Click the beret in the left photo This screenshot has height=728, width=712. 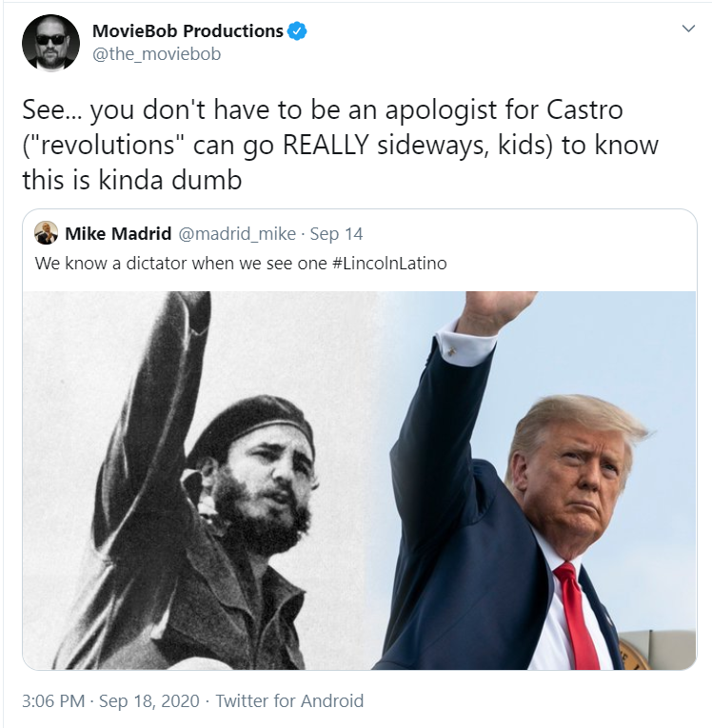coord(250,425)
